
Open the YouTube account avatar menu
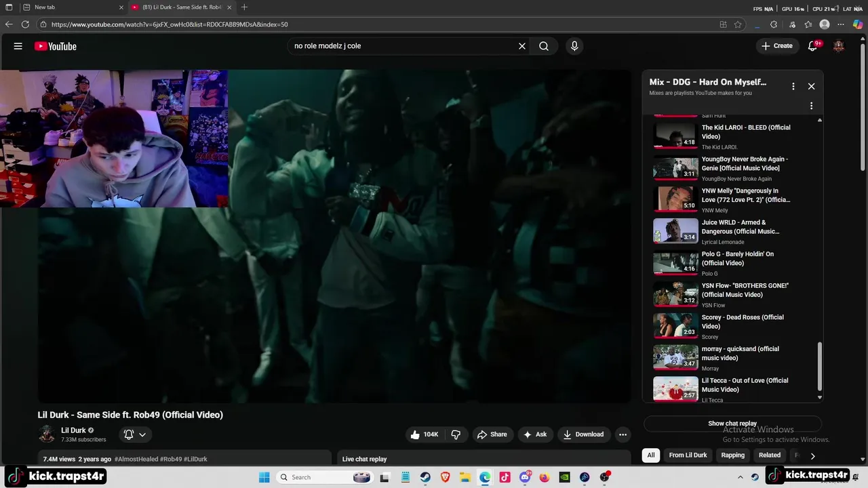(839, 46)
